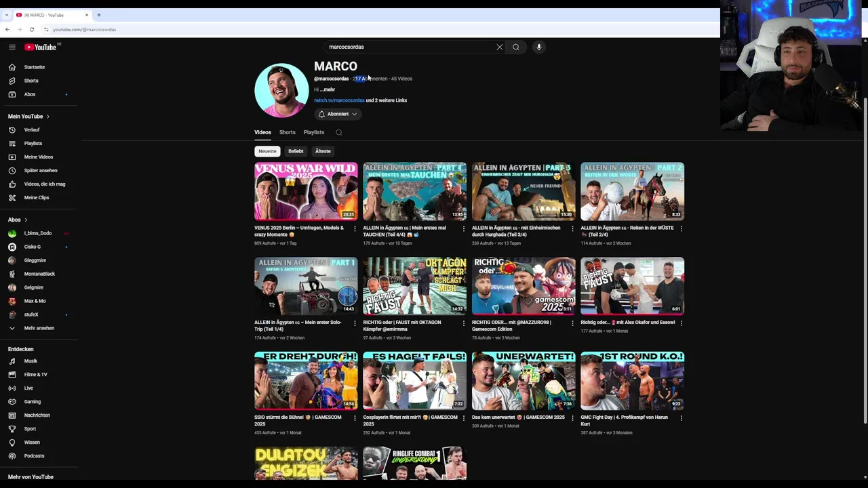Open MontanaBlack subscription channel
Image resolution: width=868 pixels, height=488 pixels.
(39, 274)
